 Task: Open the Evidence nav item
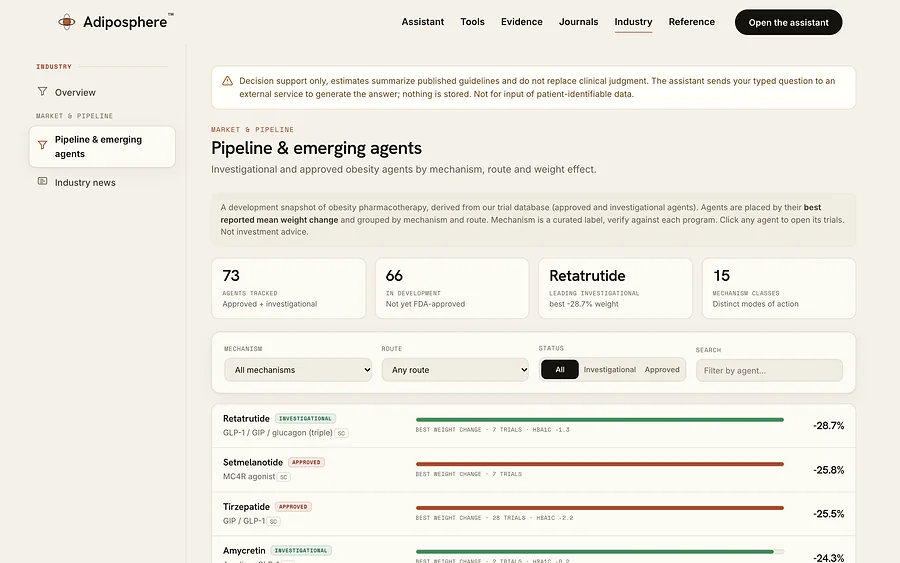(521, 22)
